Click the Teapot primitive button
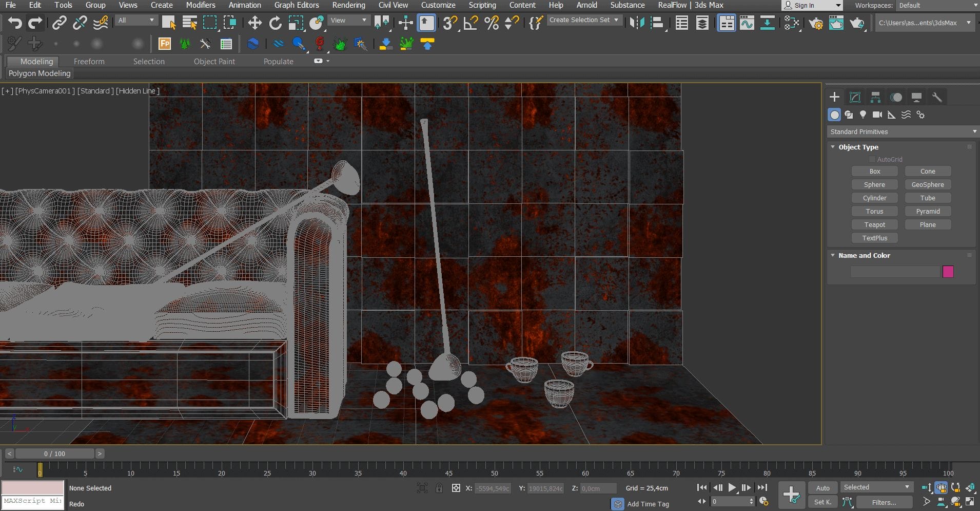980x511 pixels. point(874,224)
